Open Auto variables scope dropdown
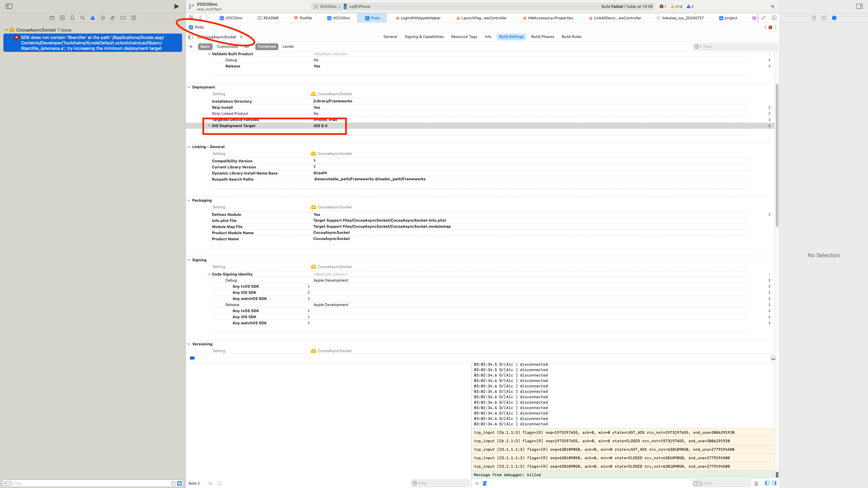 [194, 484]
